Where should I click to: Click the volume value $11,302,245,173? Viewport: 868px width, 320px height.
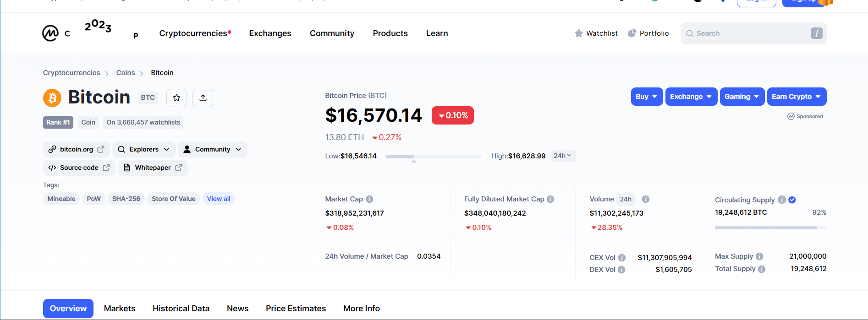(616, 213)
